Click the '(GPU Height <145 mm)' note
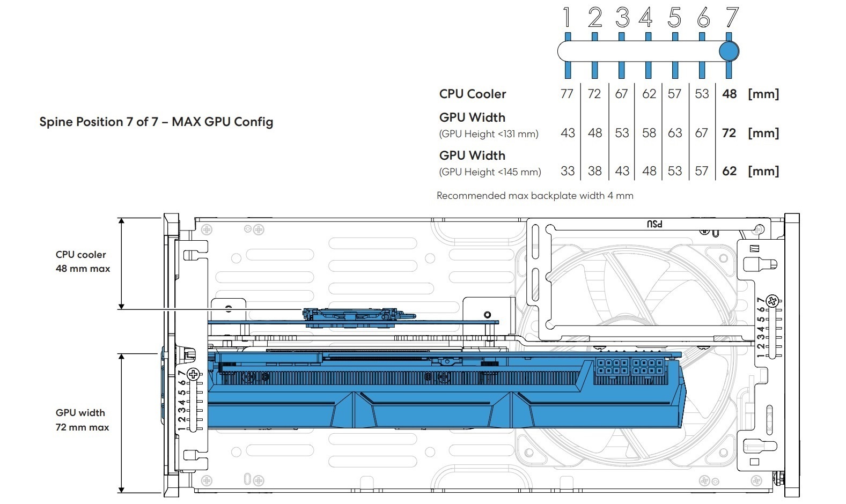Viewport: 846px width, 504px height. tap(490, 172)
